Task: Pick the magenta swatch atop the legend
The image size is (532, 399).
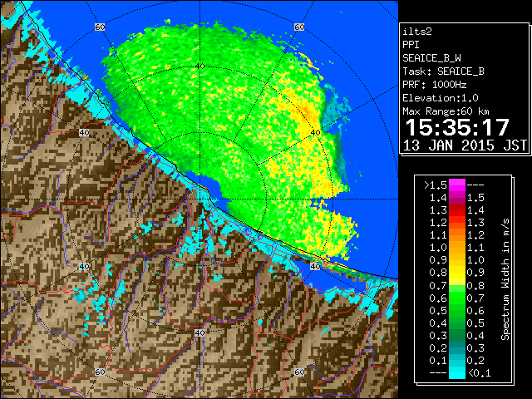Action: tap(457, 185)
